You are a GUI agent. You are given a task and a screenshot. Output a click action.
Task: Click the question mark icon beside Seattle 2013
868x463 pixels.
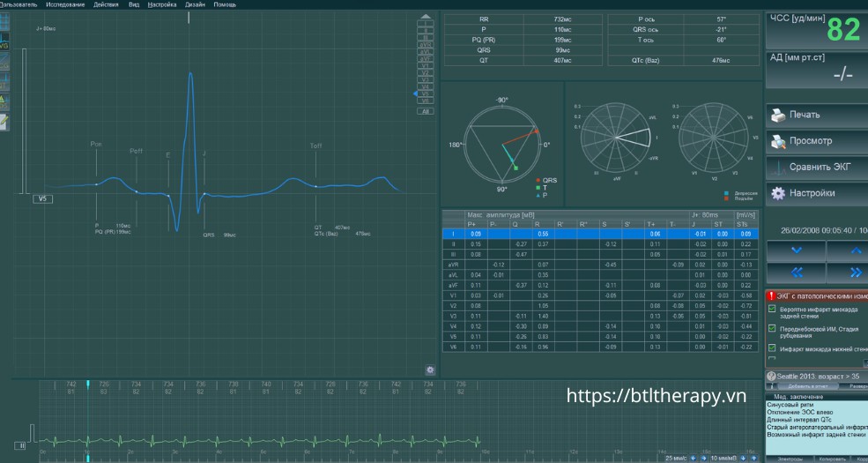coord(771,376)
